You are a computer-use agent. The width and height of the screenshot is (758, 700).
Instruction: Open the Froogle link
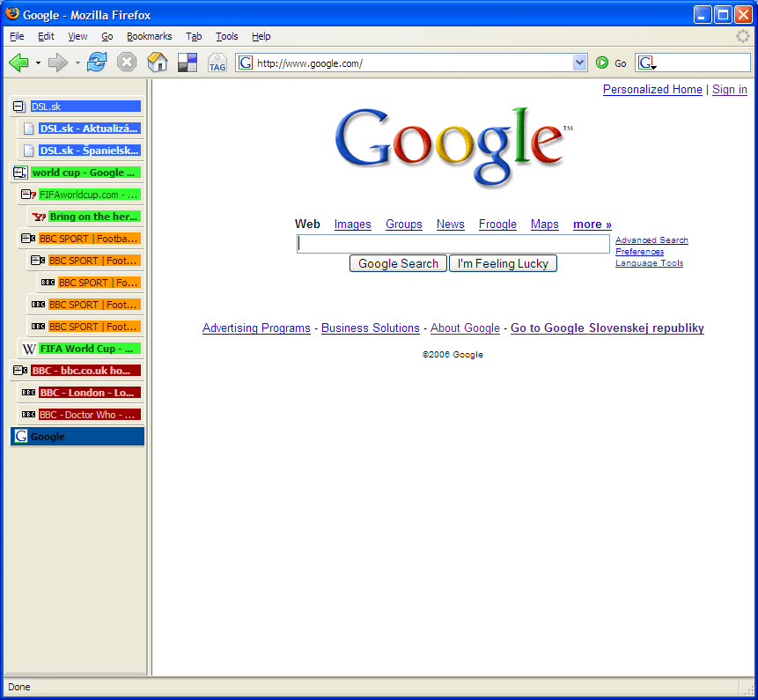pyautogui.click(x=497, y=225)
